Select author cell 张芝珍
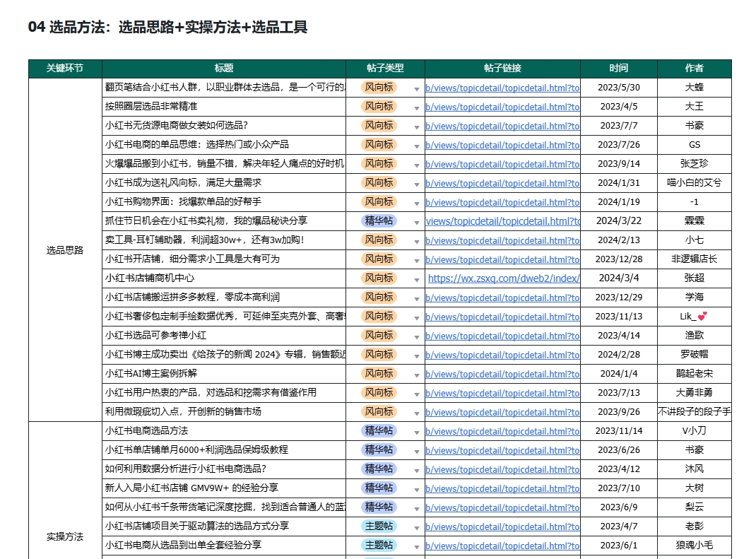Viewport: 756px width, 559px height. click(x=695, y=163)
